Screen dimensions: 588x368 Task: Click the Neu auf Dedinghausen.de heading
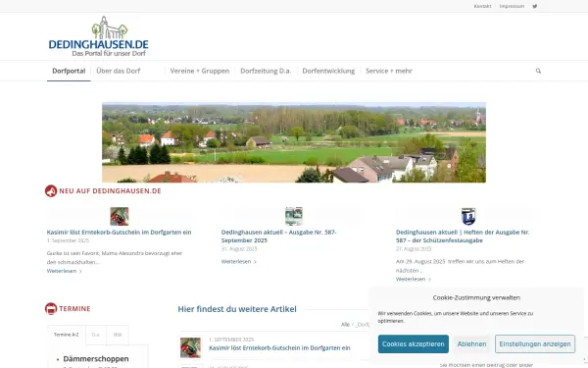tap(110, 191)
